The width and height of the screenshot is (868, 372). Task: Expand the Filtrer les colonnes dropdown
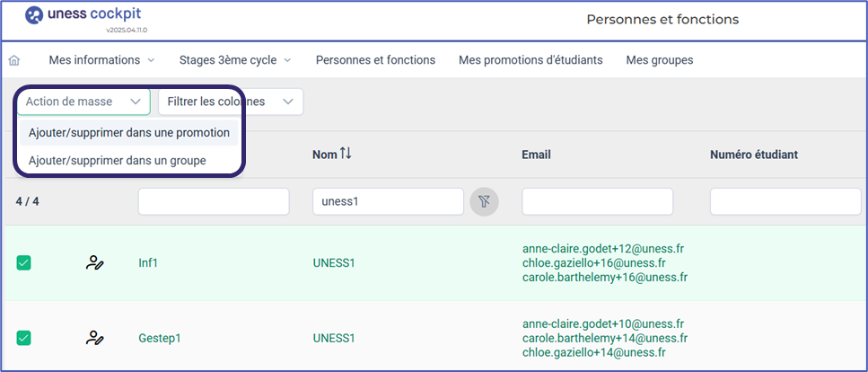click(x=231, y=102)
